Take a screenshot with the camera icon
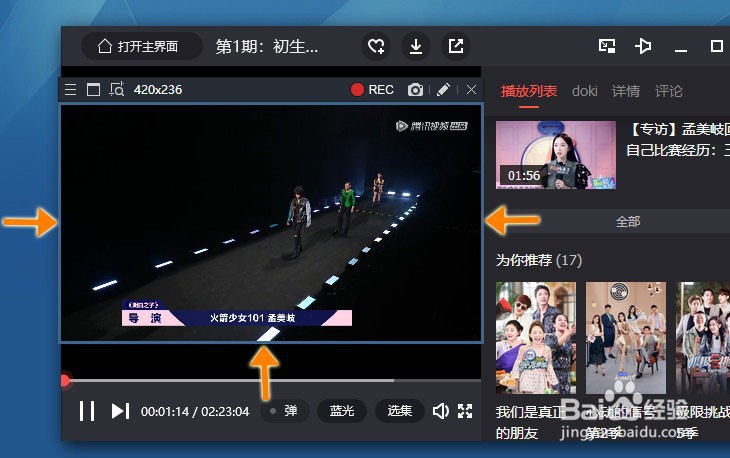 [415, 90]
